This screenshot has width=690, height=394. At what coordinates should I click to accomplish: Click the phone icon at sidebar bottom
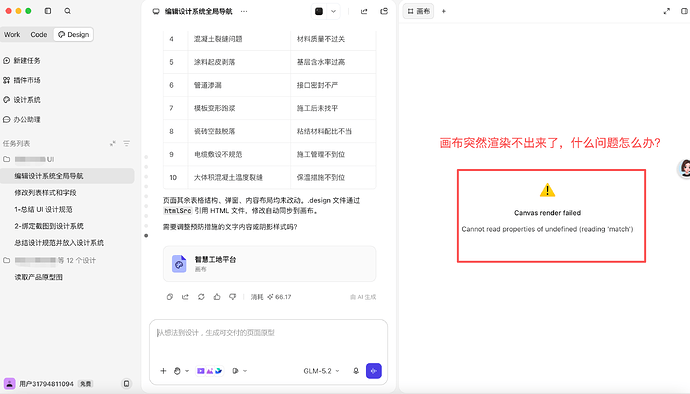pyautogui.click(x=126, y=384)
